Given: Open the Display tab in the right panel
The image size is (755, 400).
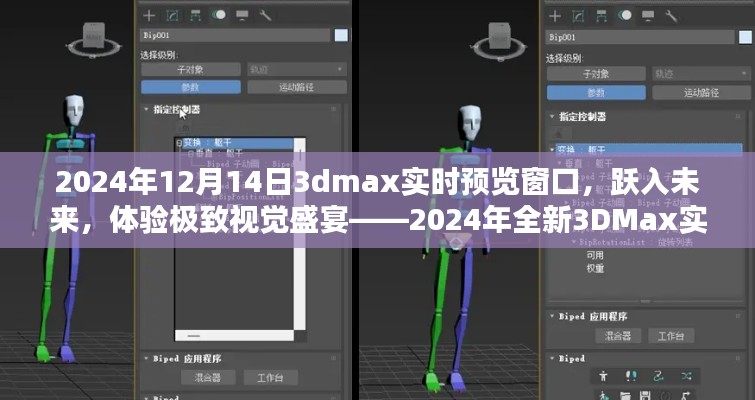Looking at the screenshot, I should point(648,16).
